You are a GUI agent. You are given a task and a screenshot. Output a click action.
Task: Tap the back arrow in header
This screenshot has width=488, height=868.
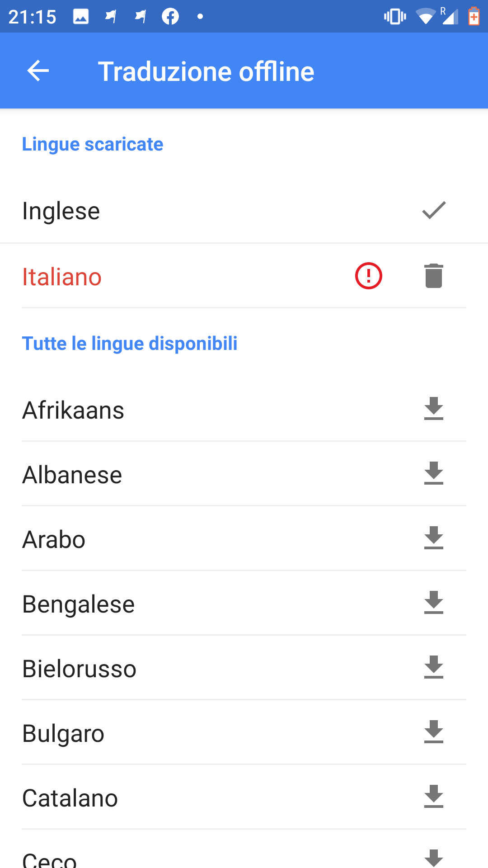click(38, 71)
